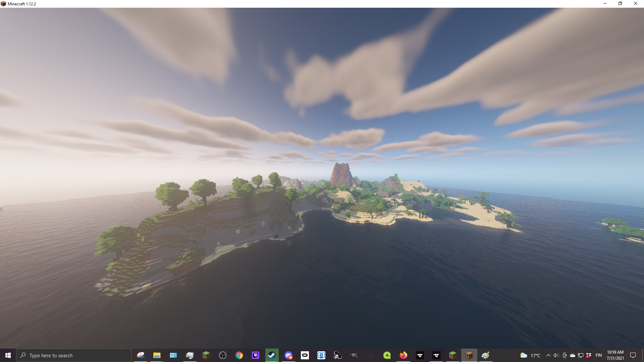Launch the Minecraft Forge anvil icon
This screenshot has width=644, height=362.
point(420,355)
